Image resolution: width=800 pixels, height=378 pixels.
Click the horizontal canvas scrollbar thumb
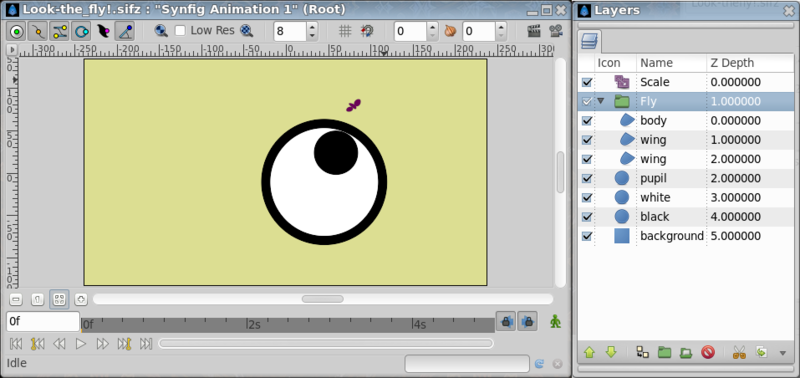click(x=322, y=299)
